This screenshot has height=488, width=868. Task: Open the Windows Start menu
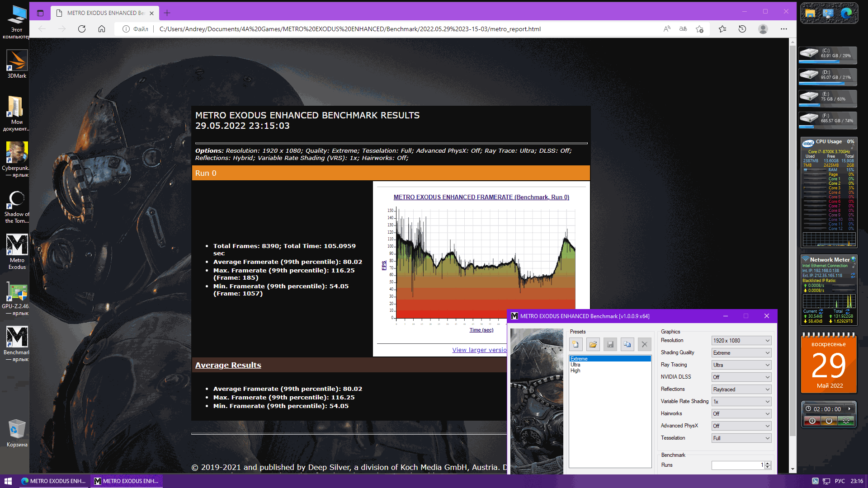click(8, 481)
